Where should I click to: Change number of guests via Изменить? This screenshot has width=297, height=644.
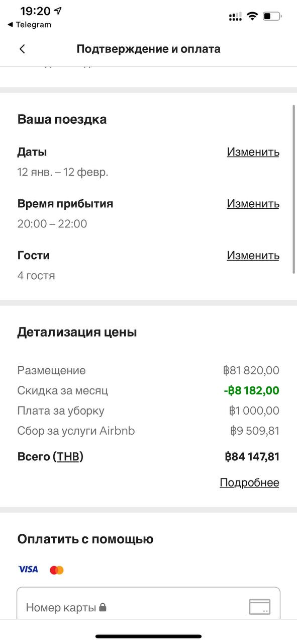[253, 256]
